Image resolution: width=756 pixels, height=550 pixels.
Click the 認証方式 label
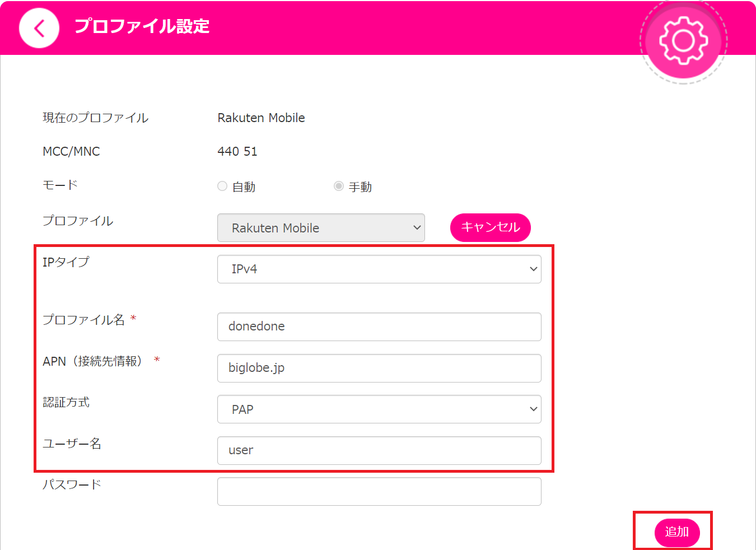tap(66, 402)
